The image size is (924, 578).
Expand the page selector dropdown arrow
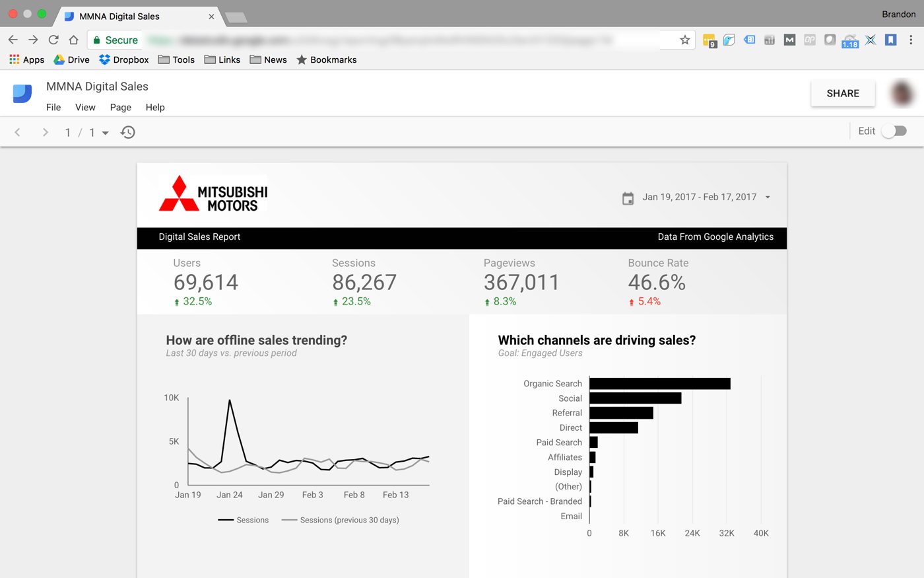click(x=105, y=133)
